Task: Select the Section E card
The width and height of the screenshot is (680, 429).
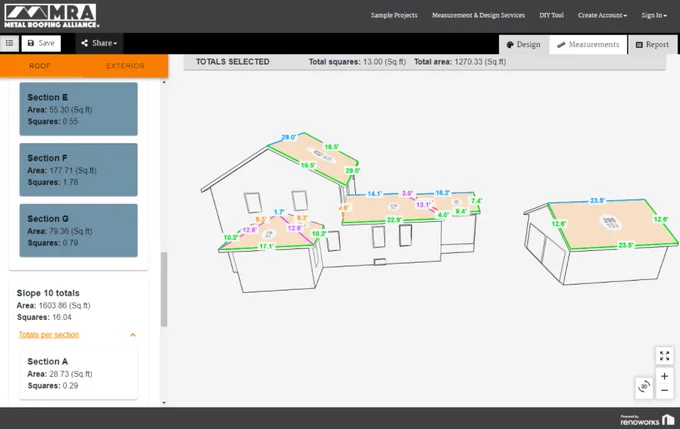Action: tap(78, 109)
